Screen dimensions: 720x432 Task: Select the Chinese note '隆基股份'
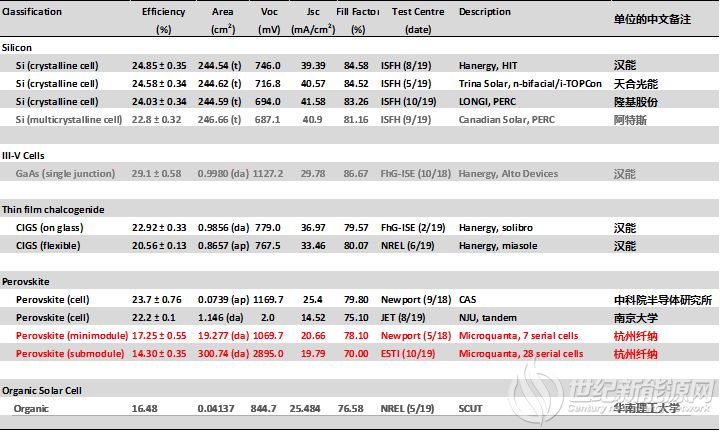click(636, 102)
